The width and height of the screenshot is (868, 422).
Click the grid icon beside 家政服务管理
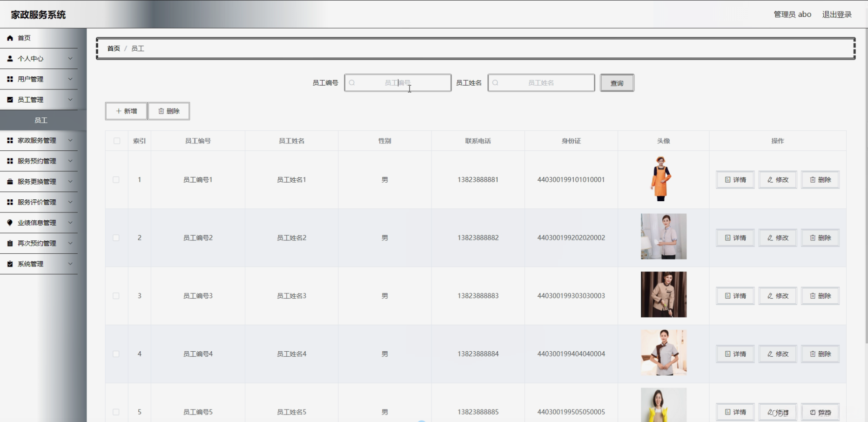(x=10, y=140)
